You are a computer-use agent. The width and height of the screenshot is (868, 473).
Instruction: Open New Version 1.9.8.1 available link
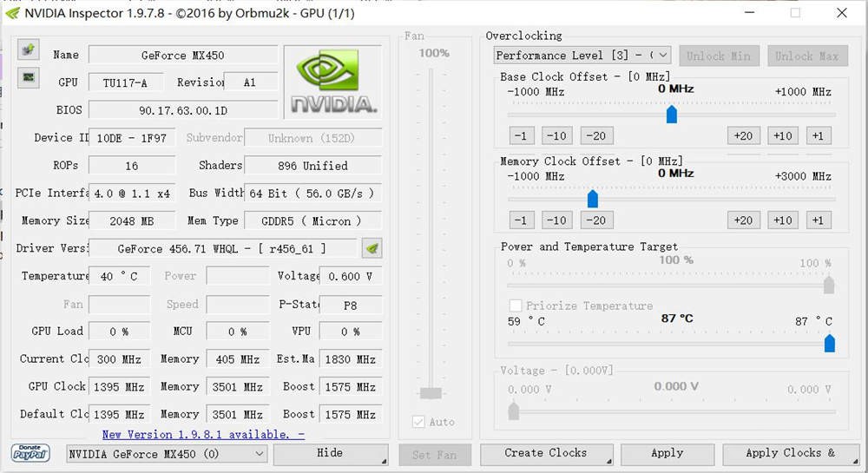(x=203, y=434)
